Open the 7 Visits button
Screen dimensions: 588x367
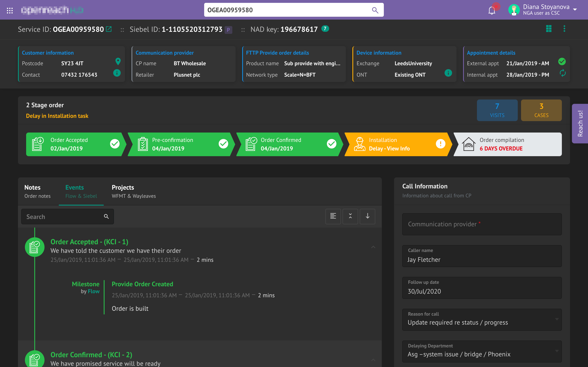tap(497, 110)
